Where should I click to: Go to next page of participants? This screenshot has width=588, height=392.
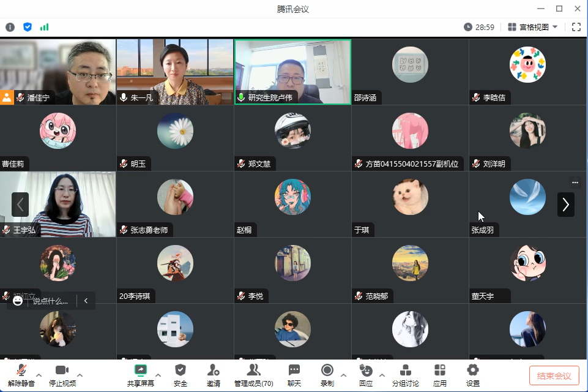tap(565, 205)
